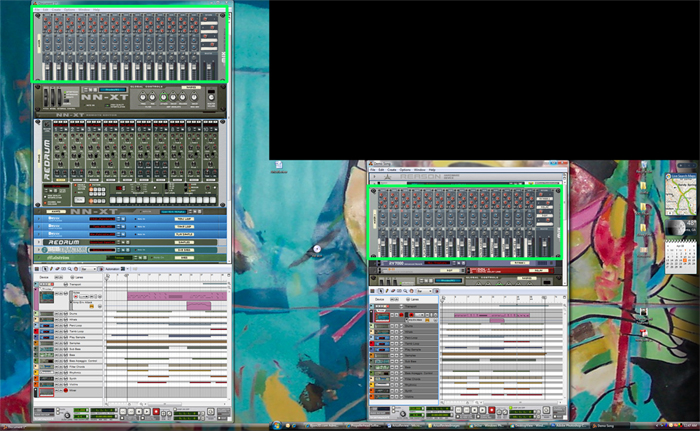Mute the HiHats track in left sequencer
The image size is (700, 431).
point(56,320)
